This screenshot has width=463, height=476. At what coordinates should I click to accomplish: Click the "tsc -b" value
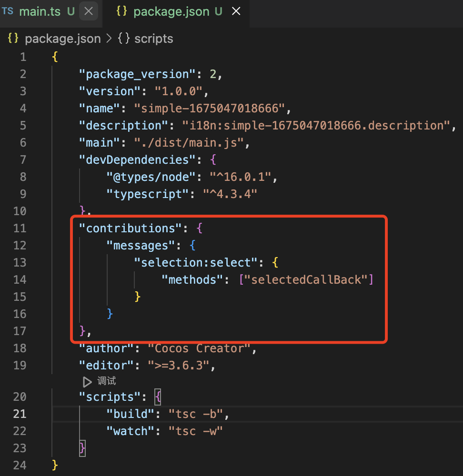(x=196, y=414)
